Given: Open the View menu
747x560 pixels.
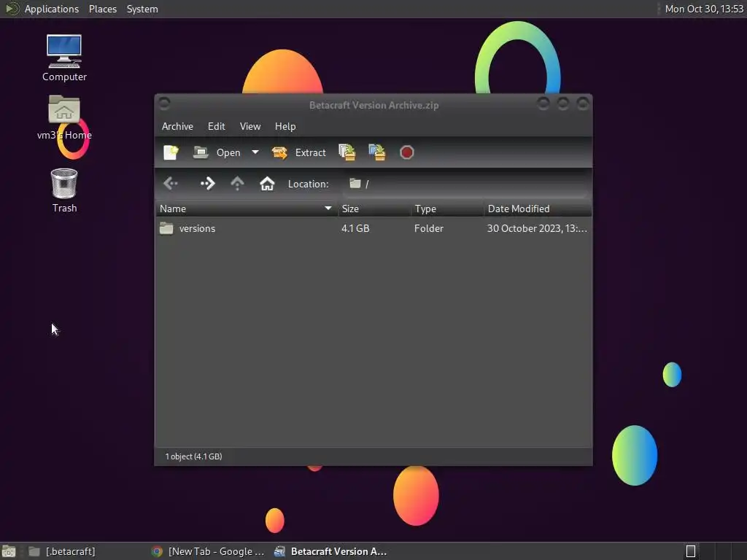Looking at the screenshot, I should 250,126.
